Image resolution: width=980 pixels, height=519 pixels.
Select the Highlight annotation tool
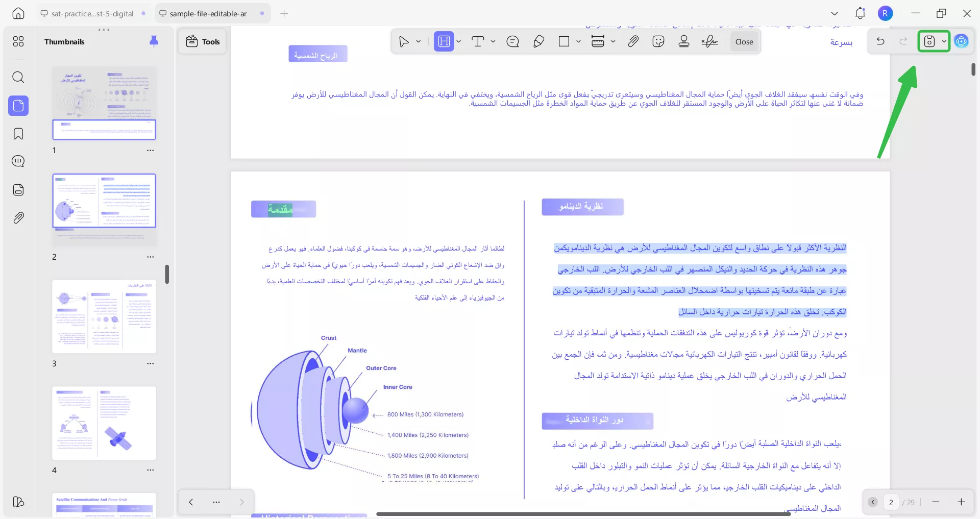pos(444,41)
